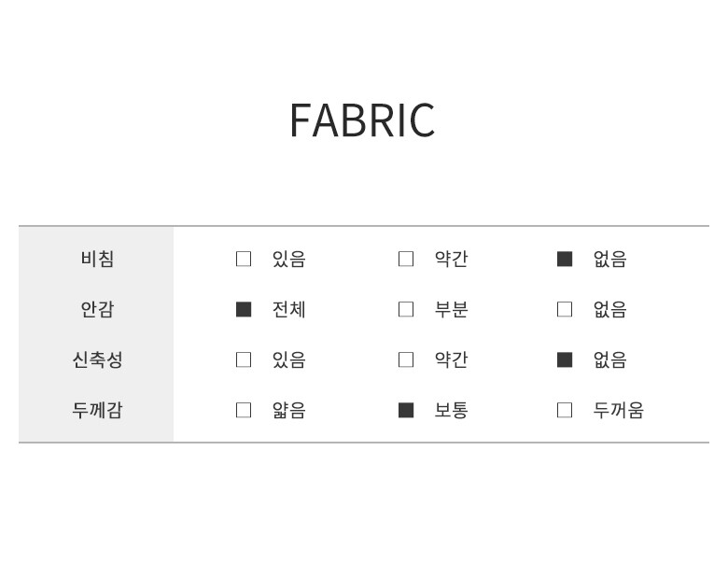Click the FABRIC heading

coord(362,120)
